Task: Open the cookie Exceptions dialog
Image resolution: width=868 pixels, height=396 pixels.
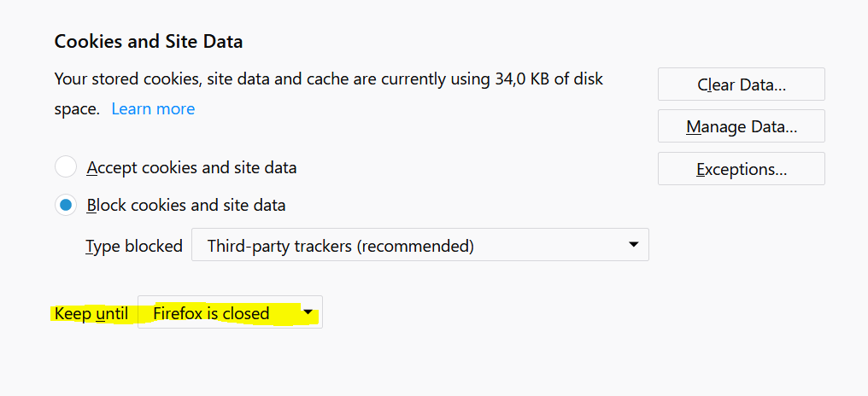Action: [x=741, y=169]
